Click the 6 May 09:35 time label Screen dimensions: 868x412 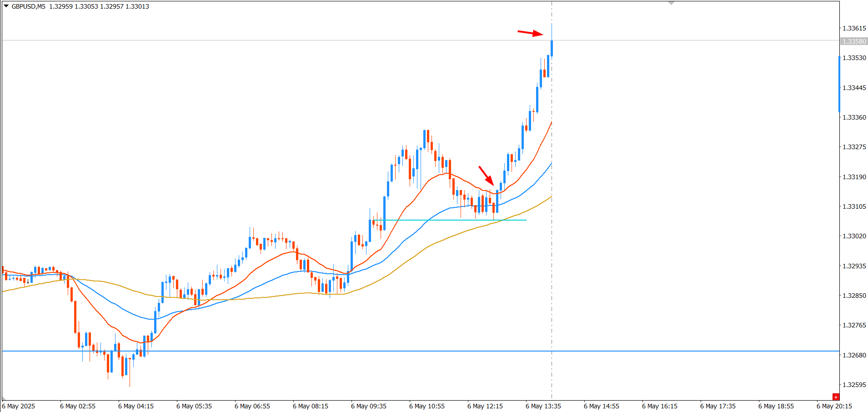(369, 406)
